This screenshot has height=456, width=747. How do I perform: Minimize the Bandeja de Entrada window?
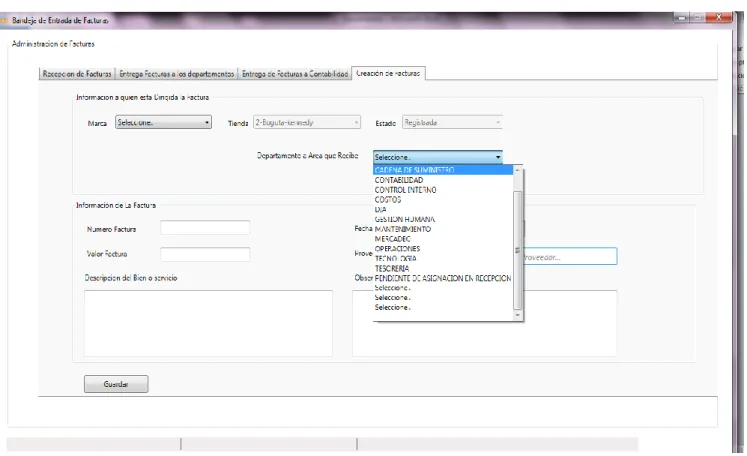pyautogui.click(x=681, y=18)
